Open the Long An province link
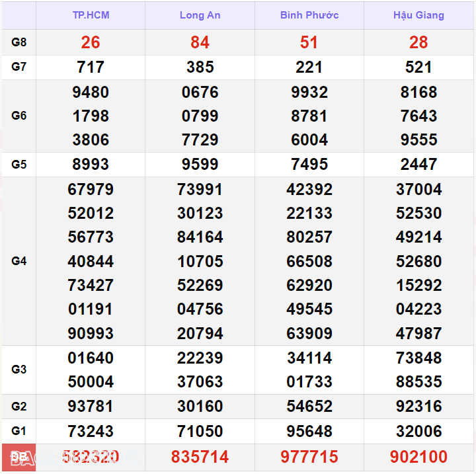 (200, 15)
